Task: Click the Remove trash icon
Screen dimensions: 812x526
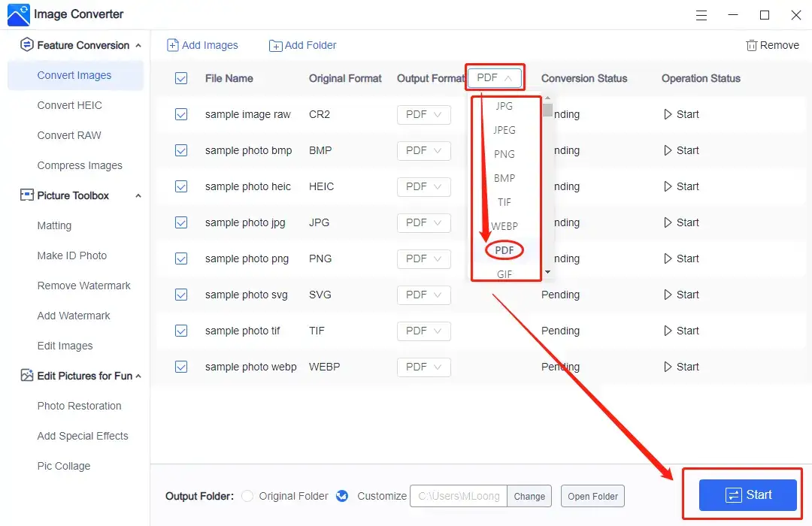Action: point(751,45)
